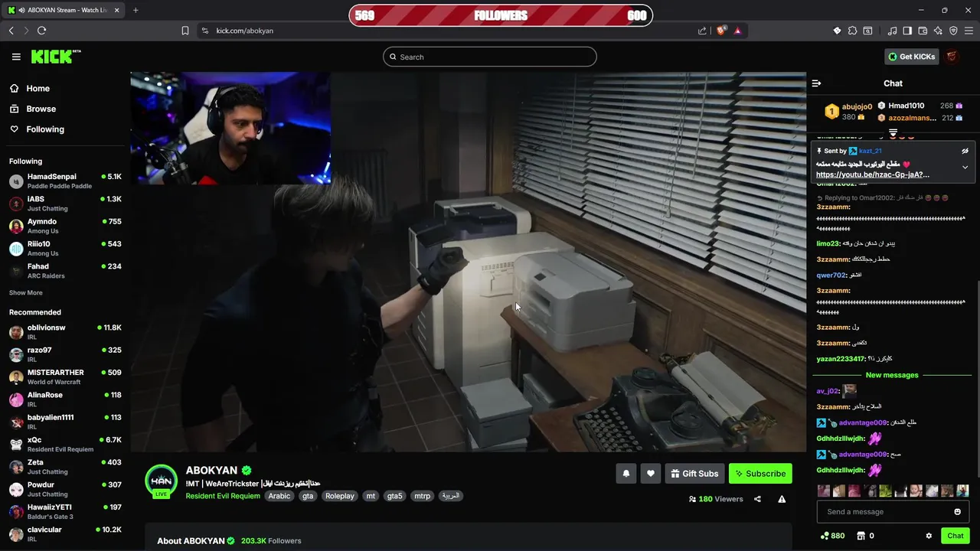Image resolution: width=980 pixels, height=551 pixels.
Task: Subscribe to ABOKYAN channel
Action: coord(760,474)
